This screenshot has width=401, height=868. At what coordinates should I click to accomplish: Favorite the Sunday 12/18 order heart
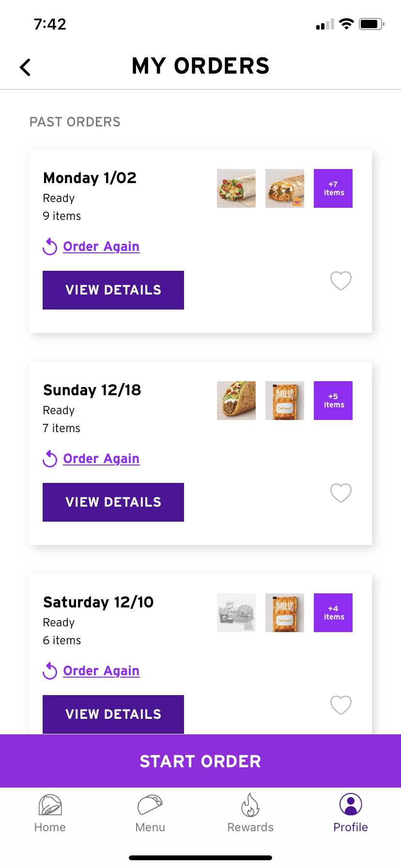click(341, 493)
